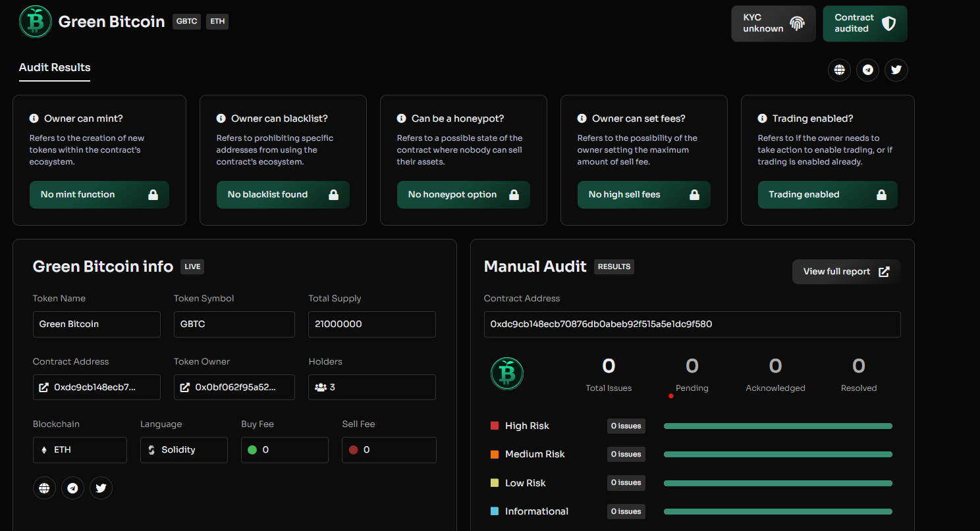
Task: Click info icon beside Trading enabled
Action: [763, 118]
